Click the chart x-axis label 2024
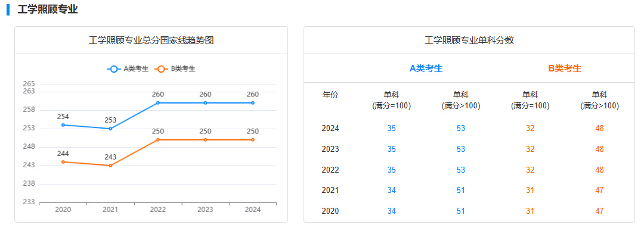Image resolution: width=644 pixels, height=231 pixels. (253, 210)
